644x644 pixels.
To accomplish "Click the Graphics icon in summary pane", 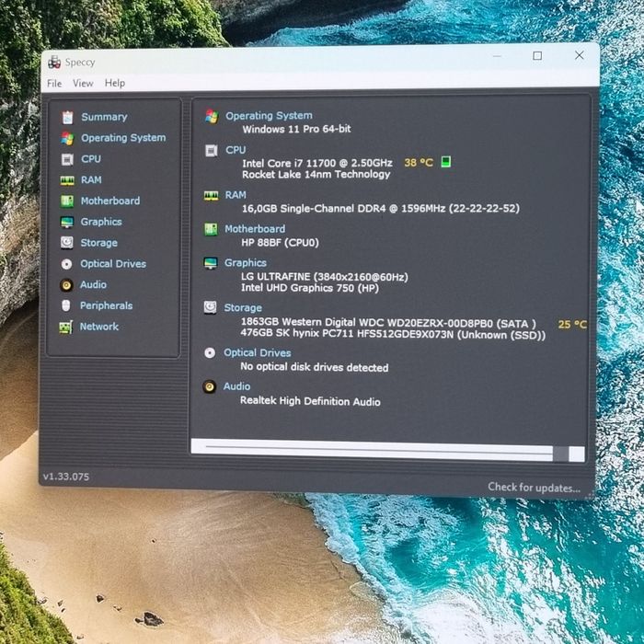I will 211,263.
